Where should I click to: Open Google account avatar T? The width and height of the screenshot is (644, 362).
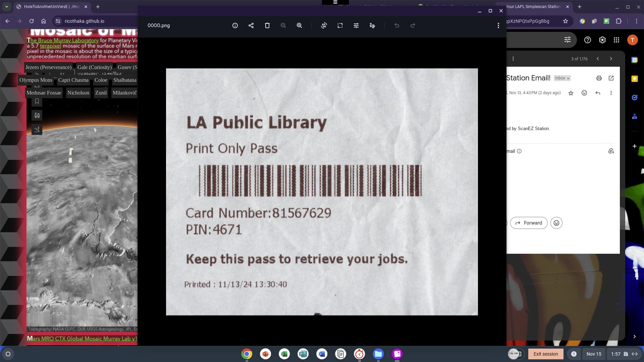point(633,40)
